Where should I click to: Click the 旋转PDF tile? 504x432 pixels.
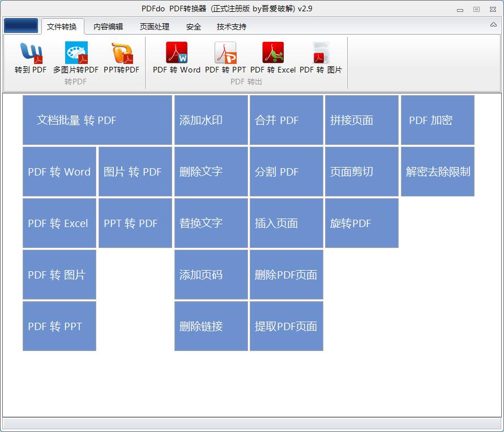(361, 223)
